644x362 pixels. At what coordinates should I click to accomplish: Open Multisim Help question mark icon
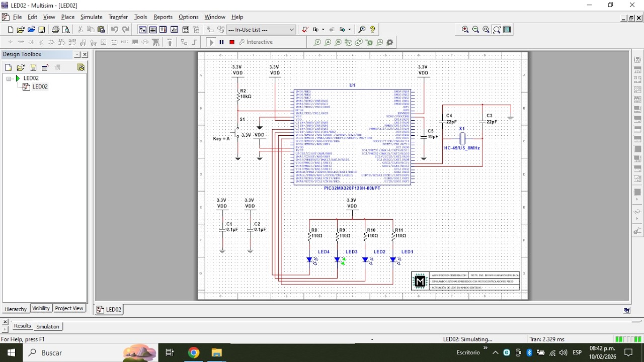pyautogui.click(x=372, y=30)
